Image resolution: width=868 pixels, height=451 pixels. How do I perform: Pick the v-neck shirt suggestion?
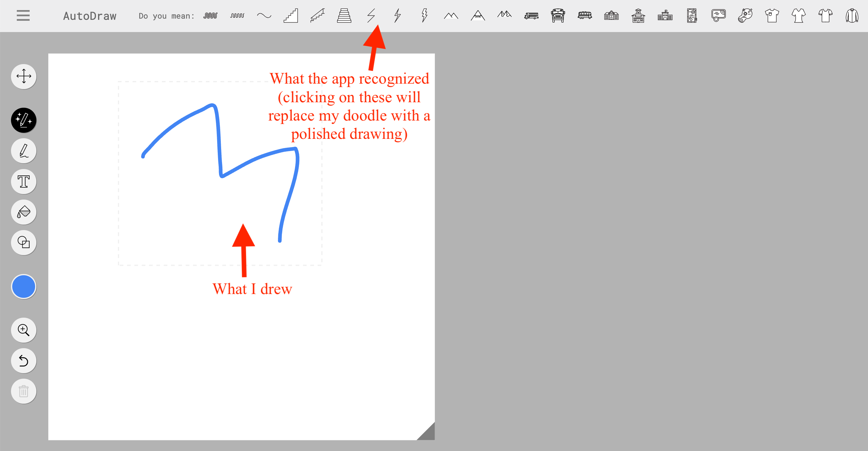(x=799, y=16)
